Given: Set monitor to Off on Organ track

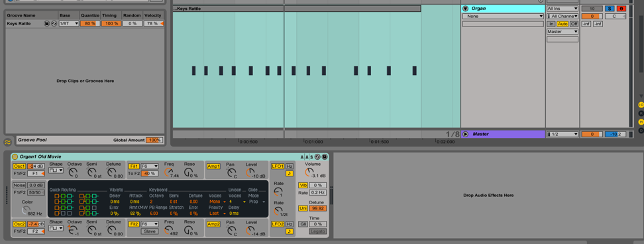Looking at the screenshot, I should pos(574,24).
